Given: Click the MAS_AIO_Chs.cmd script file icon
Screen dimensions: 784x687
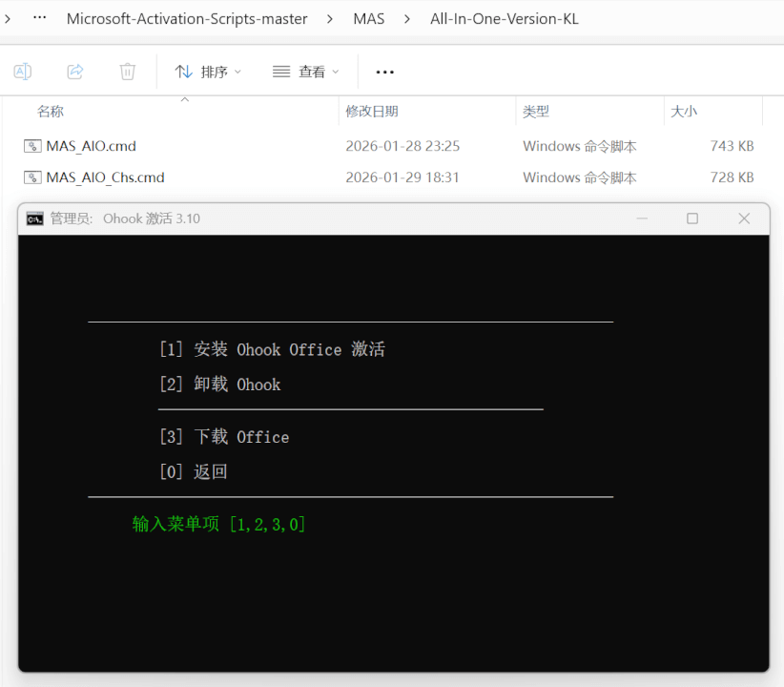Looking at the screenshot, I should coord(32,177).
